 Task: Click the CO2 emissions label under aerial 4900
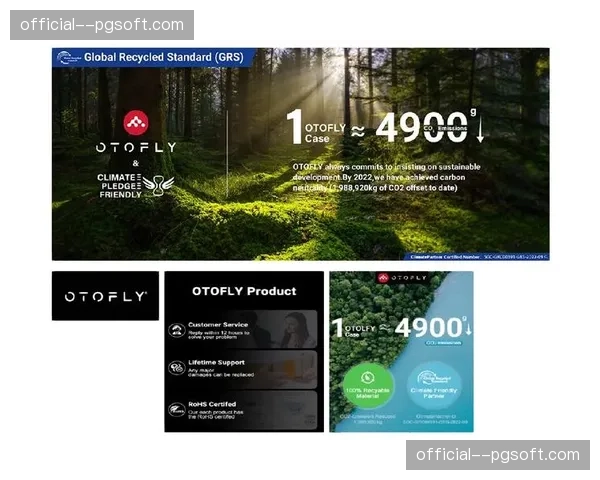click(x=443, y=343)
